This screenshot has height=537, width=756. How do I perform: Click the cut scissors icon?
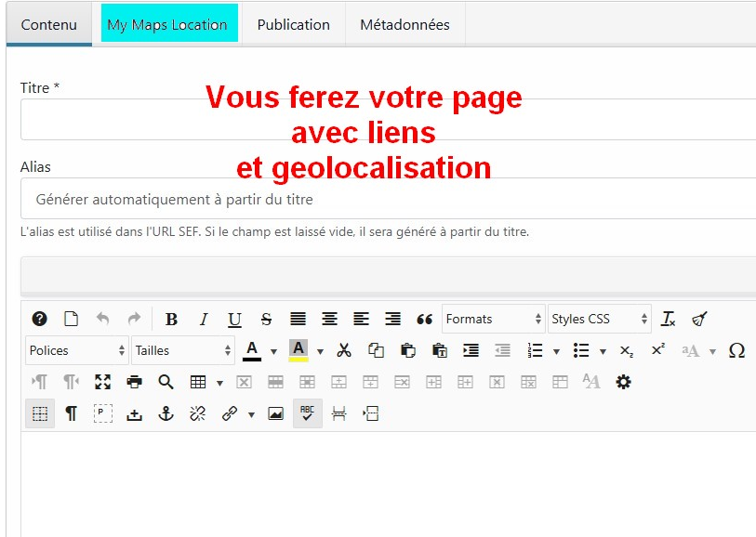344,350
